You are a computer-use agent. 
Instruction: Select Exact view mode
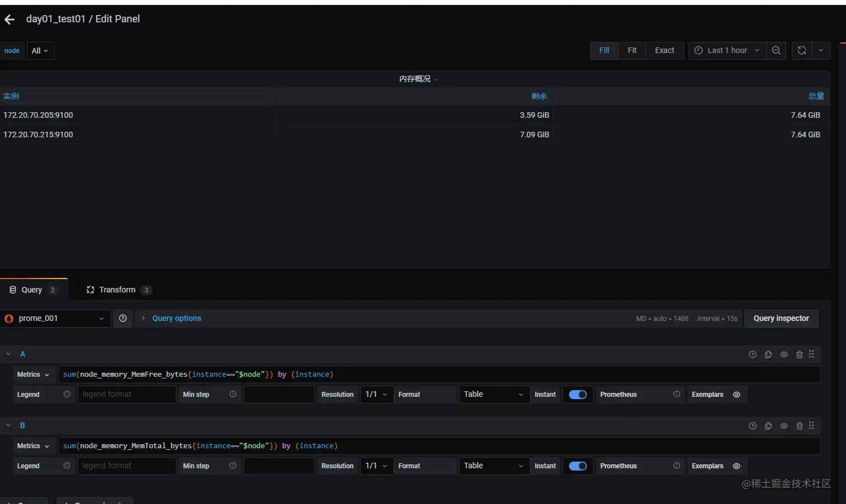665,50
